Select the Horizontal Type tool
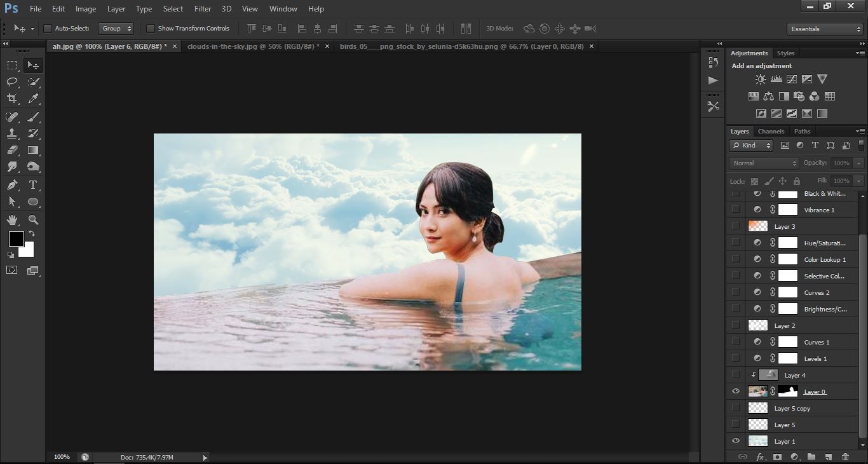This screenshot has height=464, width=868. [34, 185]
